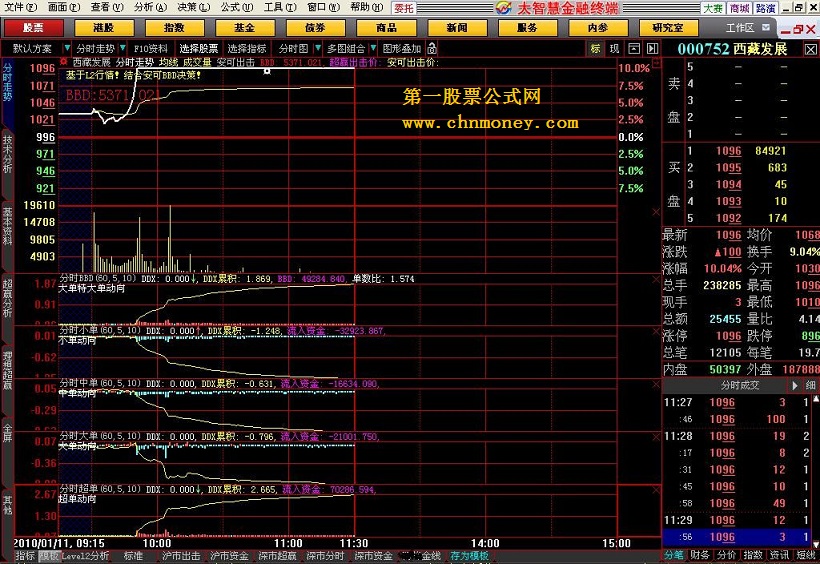Image resolution: width=820 pixels, height=564 pixels.
Task: Open the 公式 menu
Action: (x=236, y=7)
